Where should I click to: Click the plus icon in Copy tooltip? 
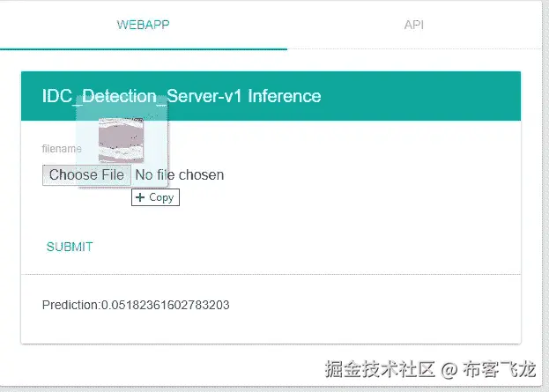(x=140, y=197)
